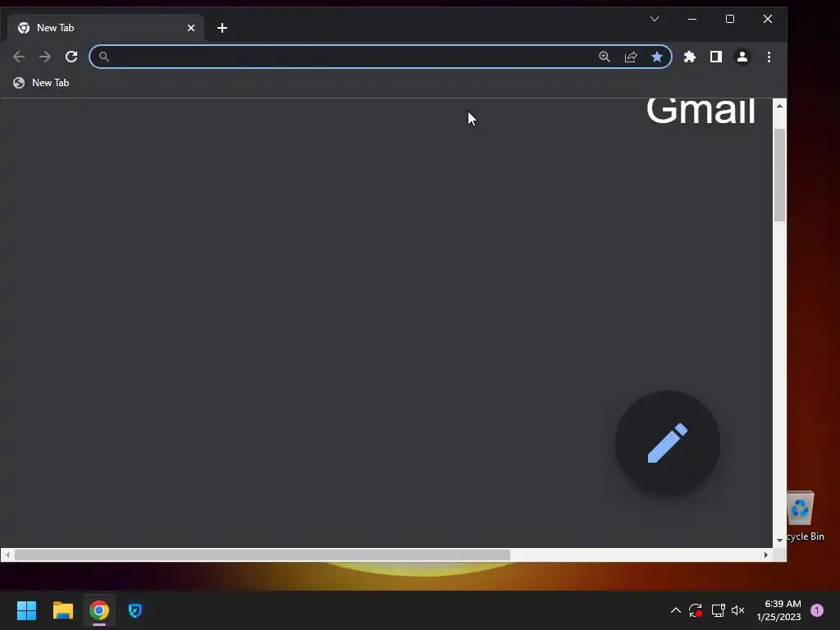Screen dimensions: 840x630
Task: Open Chrome's three-dot menu
Action: click(x=769, y=57)
